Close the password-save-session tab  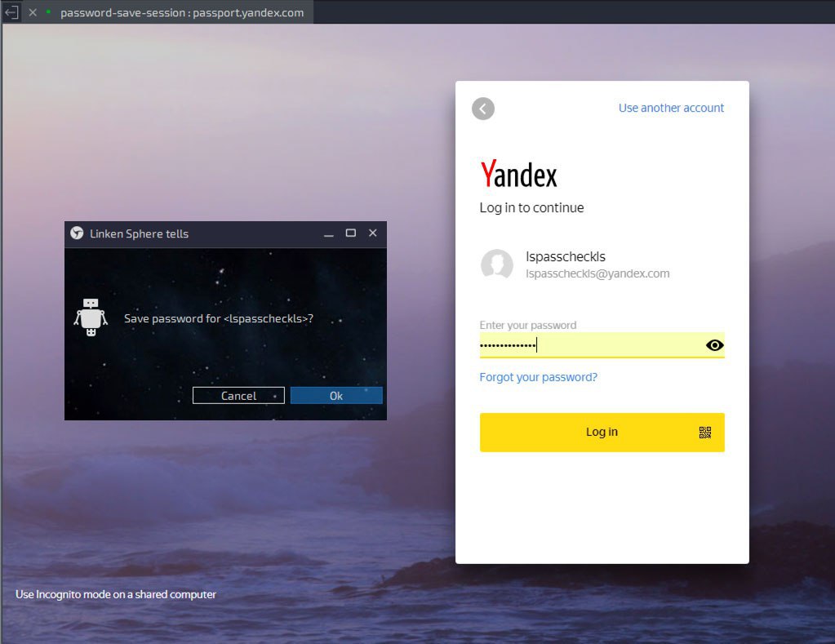tap(33, 12)
